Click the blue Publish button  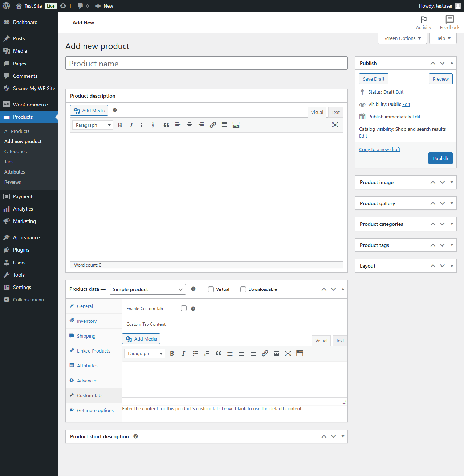440,158
